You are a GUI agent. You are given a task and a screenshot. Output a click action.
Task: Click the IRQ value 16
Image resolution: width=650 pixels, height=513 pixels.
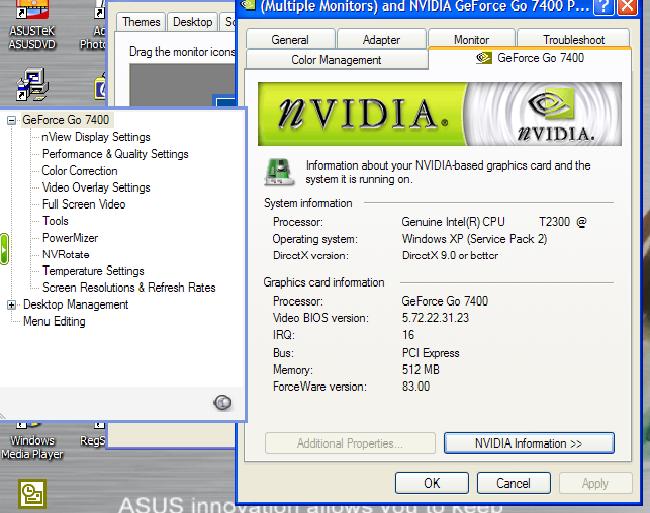[x=408, y=334]
